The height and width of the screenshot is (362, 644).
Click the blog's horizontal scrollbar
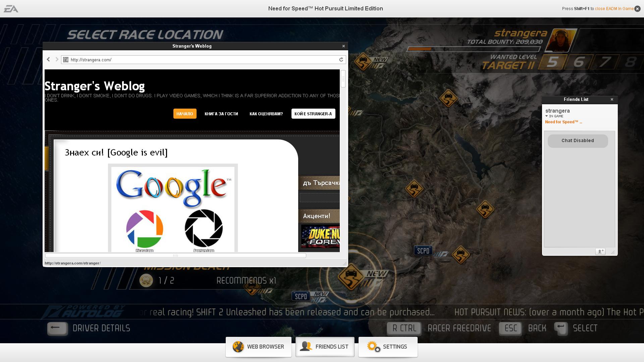click(x=175, y=255)
